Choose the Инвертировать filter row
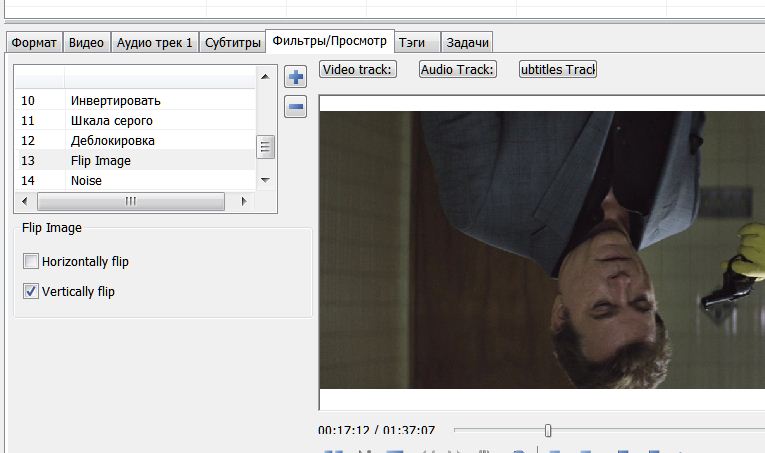765x453 pixels. click(x=115, y=101)
